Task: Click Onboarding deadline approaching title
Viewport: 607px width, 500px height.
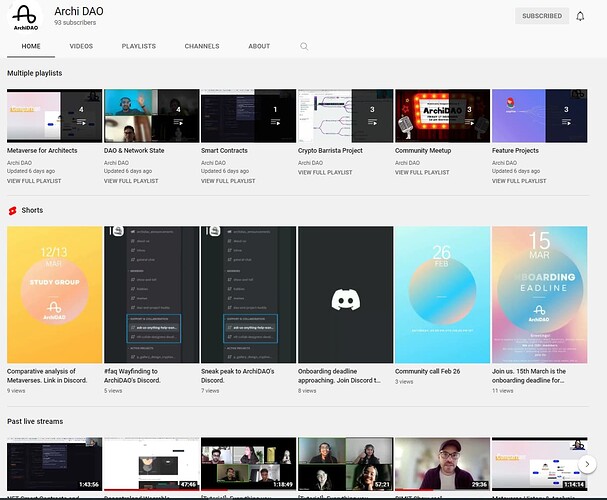Action: (x=339, y=376)
